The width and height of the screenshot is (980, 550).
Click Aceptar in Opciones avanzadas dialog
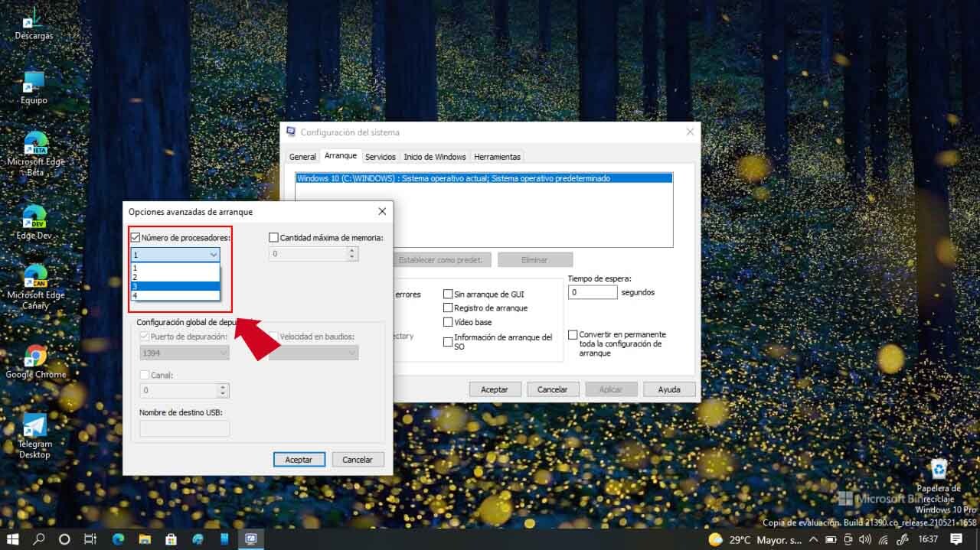(299, 460)
